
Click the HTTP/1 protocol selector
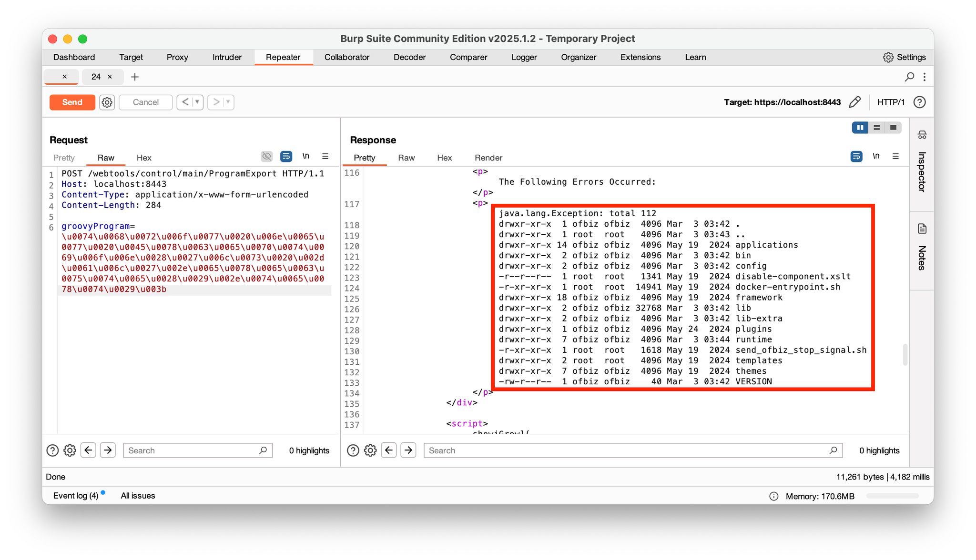click(891, 102)
